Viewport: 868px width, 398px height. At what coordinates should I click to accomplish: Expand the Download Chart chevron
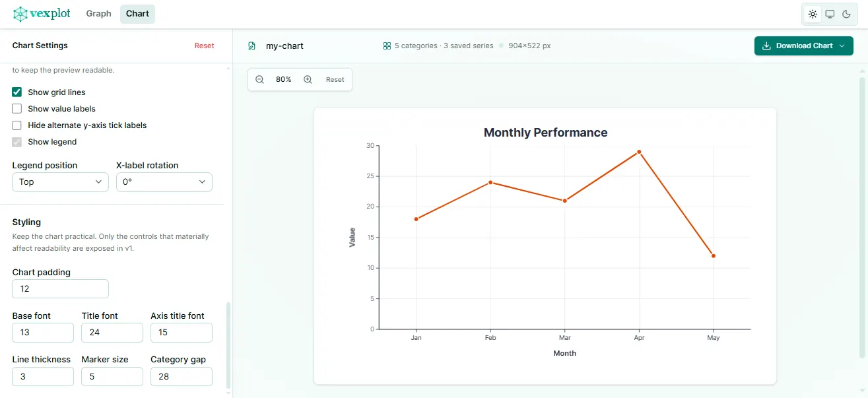[842, 46]
